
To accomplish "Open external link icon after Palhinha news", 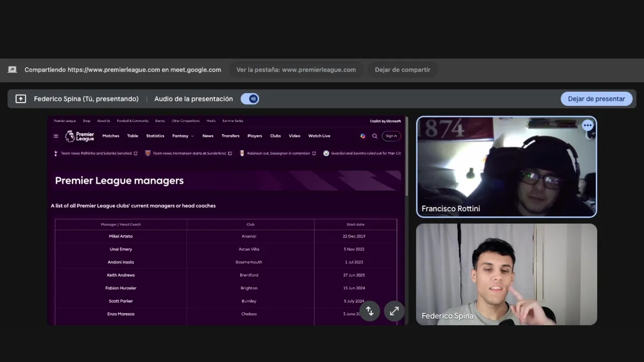I will (135, 153).
